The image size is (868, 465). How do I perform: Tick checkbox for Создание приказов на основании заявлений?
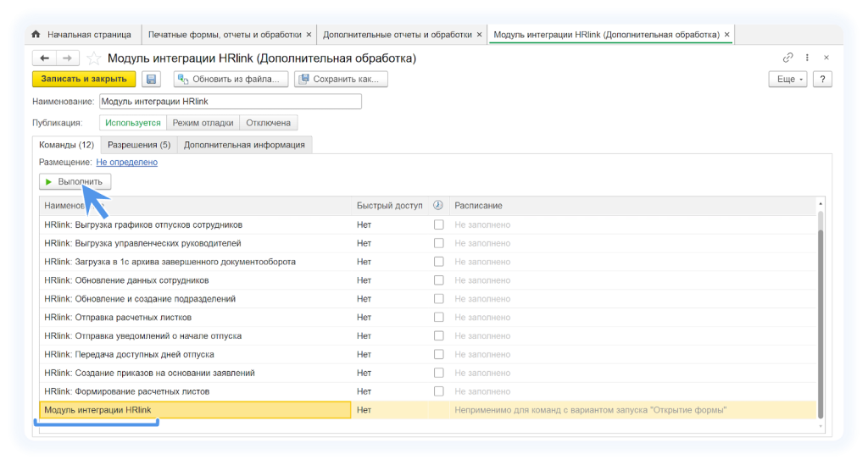438,373
